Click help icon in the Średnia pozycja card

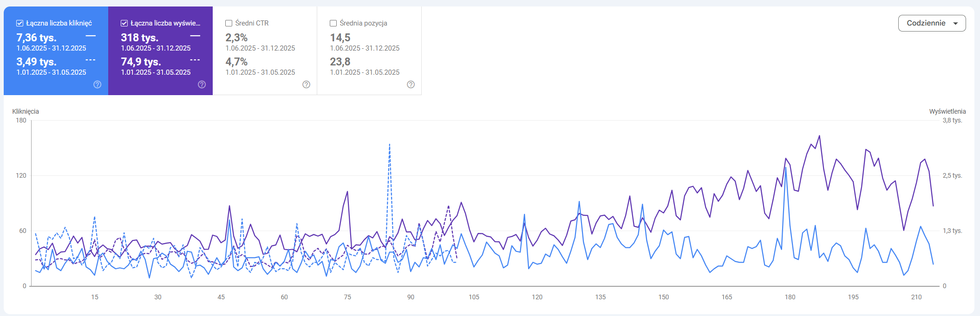tap(411, 84)
